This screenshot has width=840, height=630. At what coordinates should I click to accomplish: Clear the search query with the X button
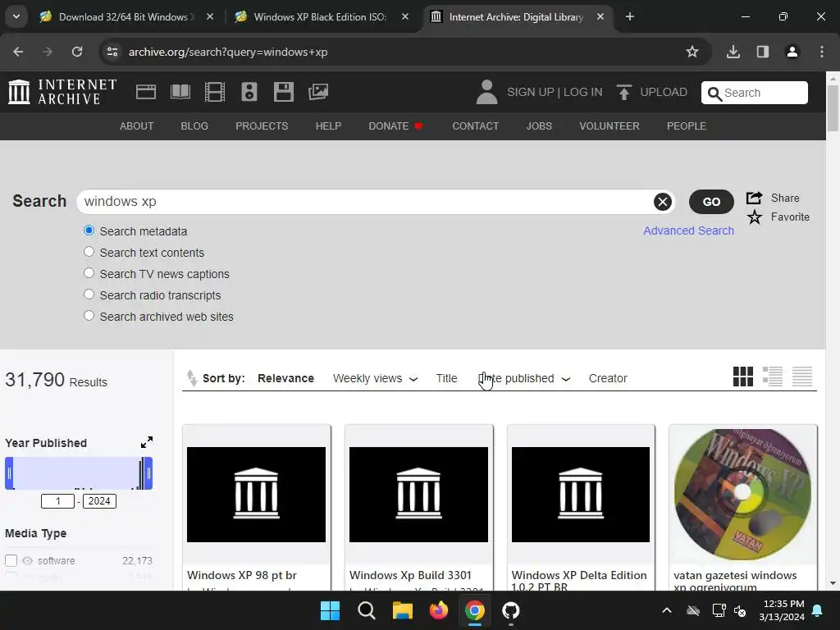click(663, 202)
